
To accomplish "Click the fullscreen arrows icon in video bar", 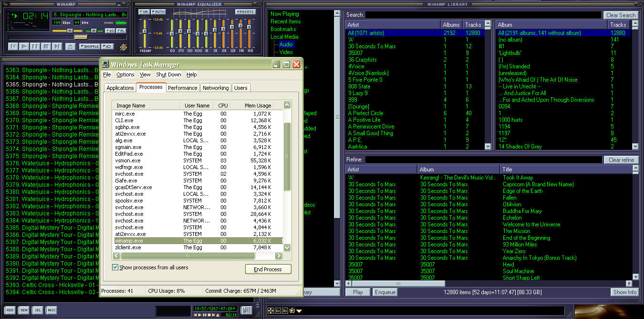I will tap(270, 311).
